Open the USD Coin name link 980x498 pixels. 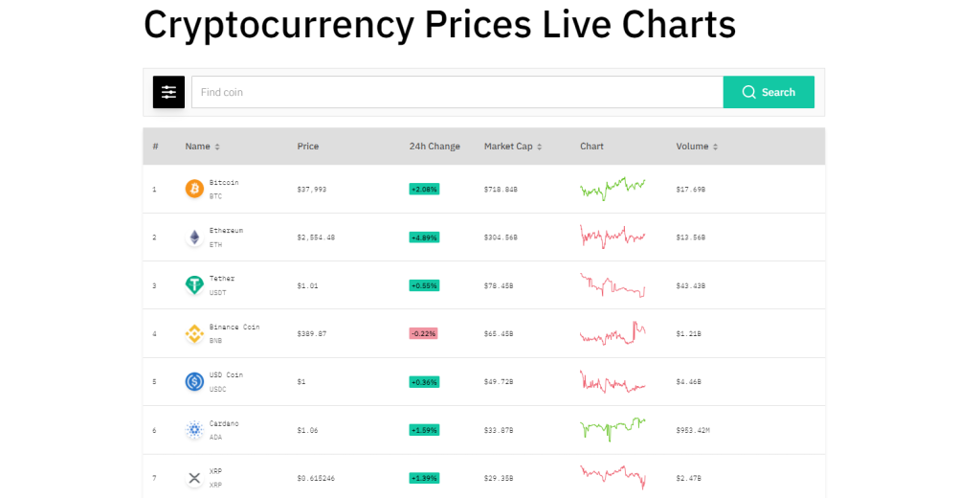point(226,375)
